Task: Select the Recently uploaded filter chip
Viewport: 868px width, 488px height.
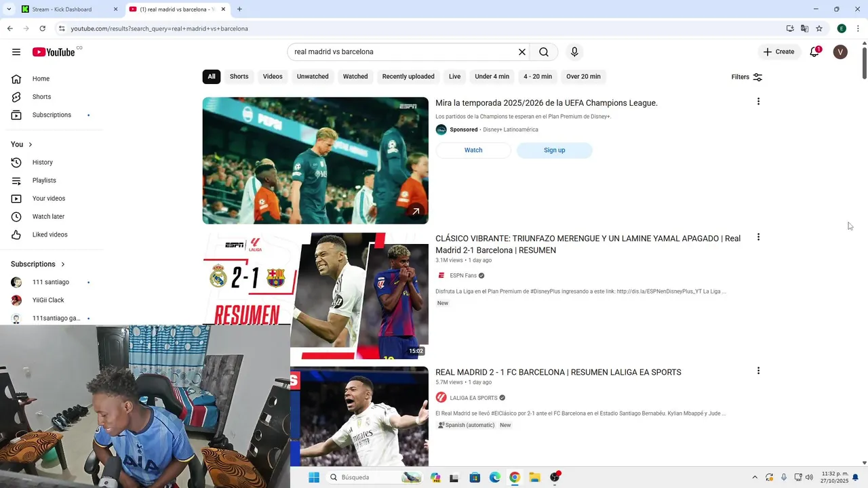Action: 408,77
